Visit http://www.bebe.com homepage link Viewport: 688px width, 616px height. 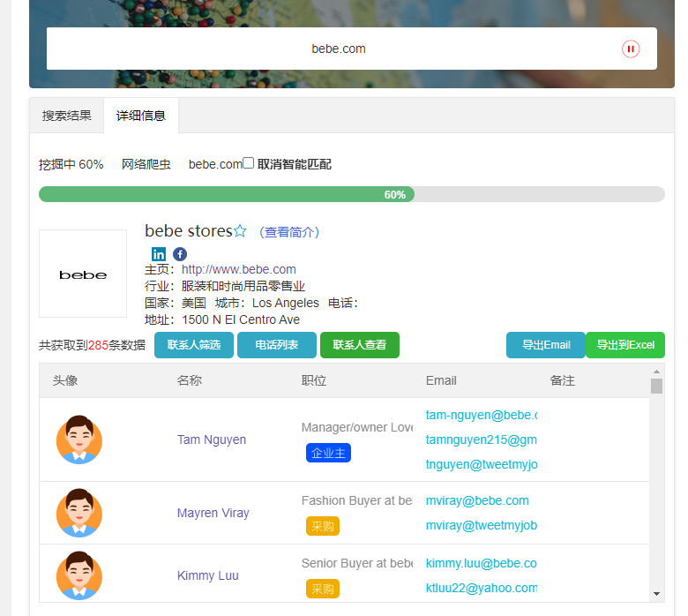click(x=239, y=269)
